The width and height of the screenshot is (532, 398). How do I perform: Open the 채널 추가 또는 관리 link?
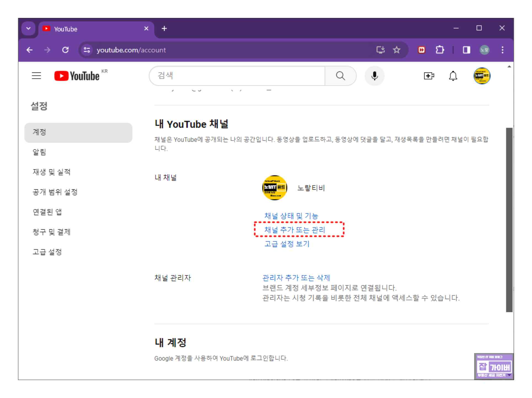coord(295,230)
